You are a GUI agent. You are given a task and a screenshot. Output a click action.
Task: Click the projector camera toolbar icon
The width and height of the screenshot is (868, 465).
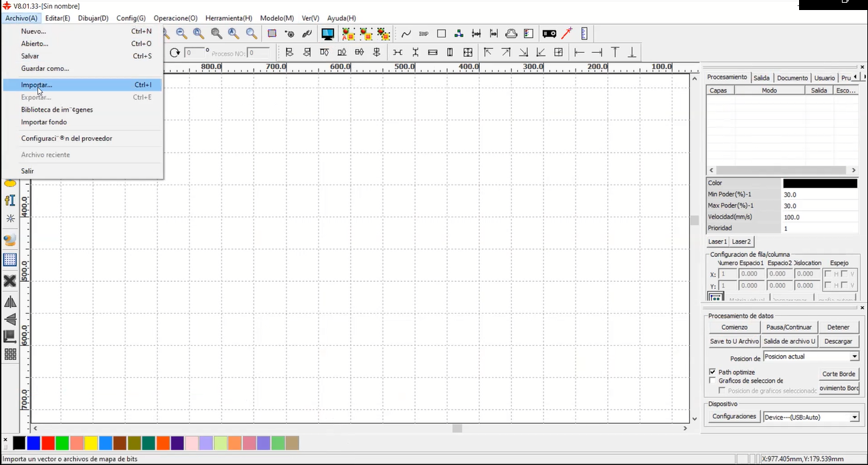(549, 33)
